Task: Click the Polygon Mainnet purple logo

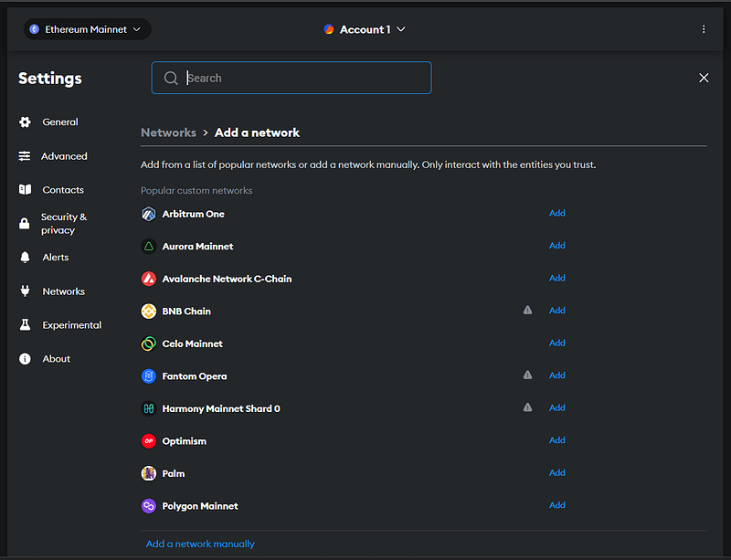Action: (149, 506)
